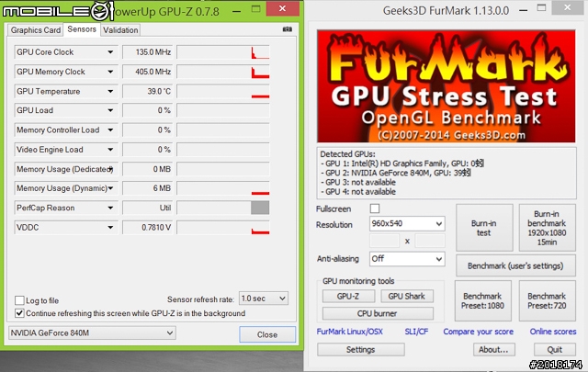Open the Validation tab
Image resolution: width=588 pixels, height=372 pixels.
(120, 30)
